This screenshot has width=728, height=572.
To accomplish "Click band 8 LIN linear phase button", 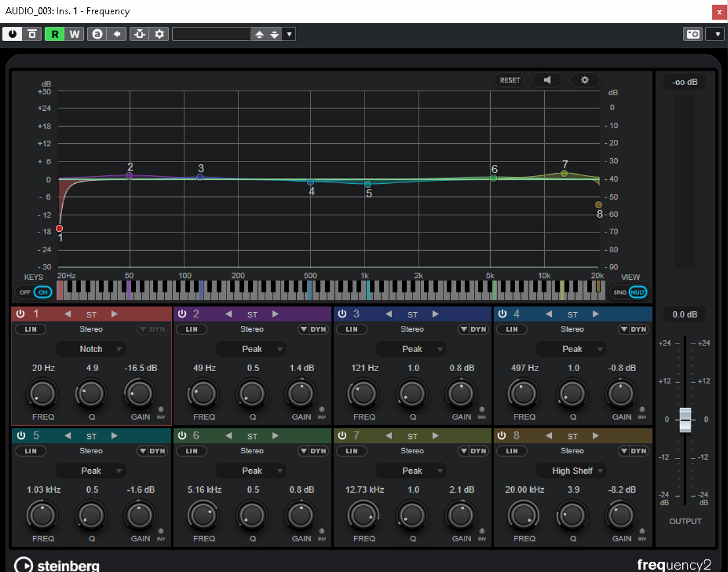I will pos(512,451).
